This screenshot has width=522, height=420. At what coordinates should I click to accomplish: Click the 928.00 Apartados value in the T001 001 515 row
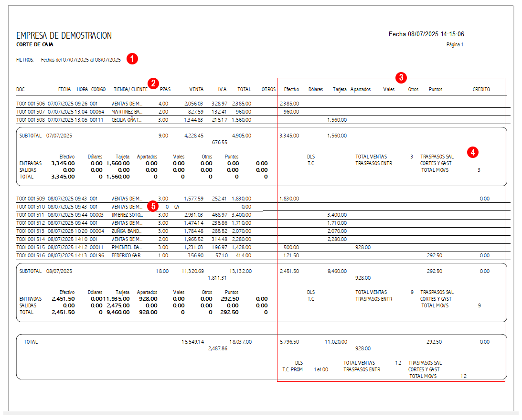(363, 247)
